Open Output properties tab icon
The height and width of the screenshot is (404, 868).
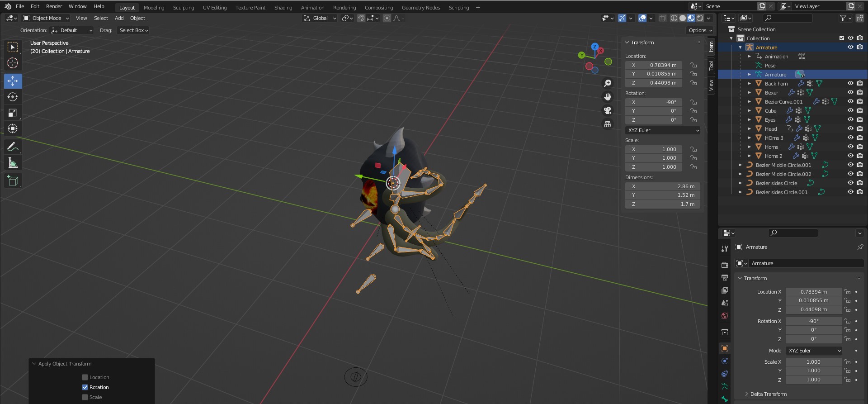click(x=725, y=277)
